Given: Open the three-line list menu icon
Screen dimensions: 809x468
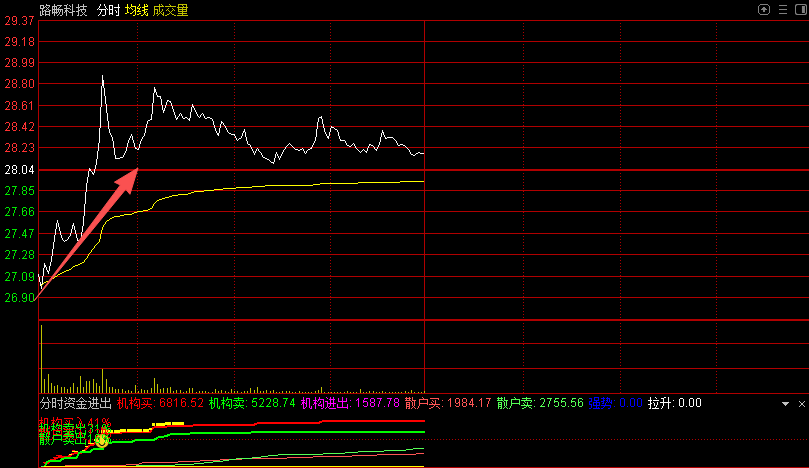Looking at the screenshot, I should point(782,10).
